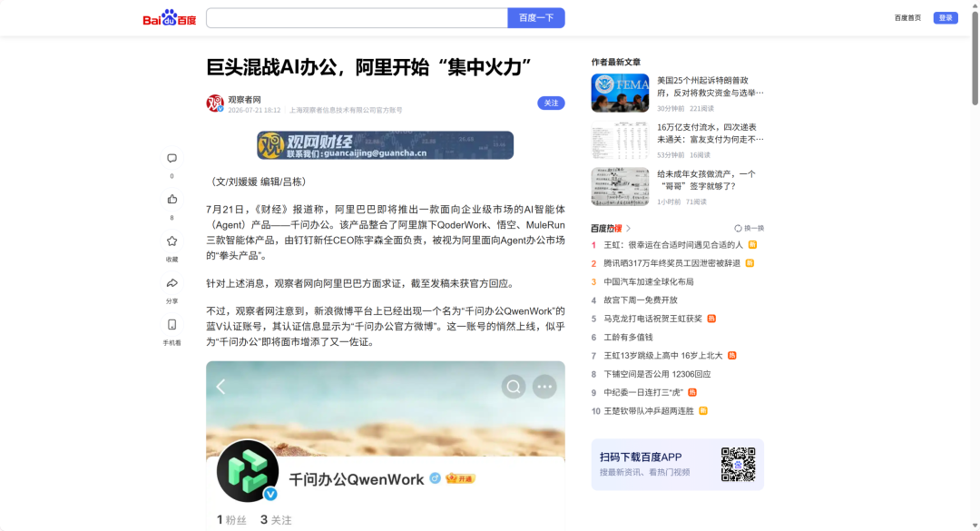Open hot search 下铺空间是否公用 12306回应
Image resolution: width=980 pixels, height=531 pixels.
click(657, 374)
